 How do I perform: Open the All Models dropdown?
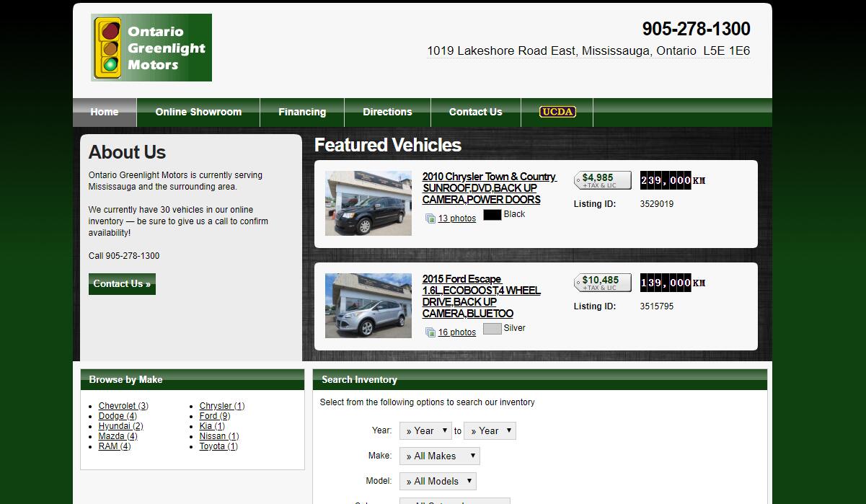click(x=438, y=482)
